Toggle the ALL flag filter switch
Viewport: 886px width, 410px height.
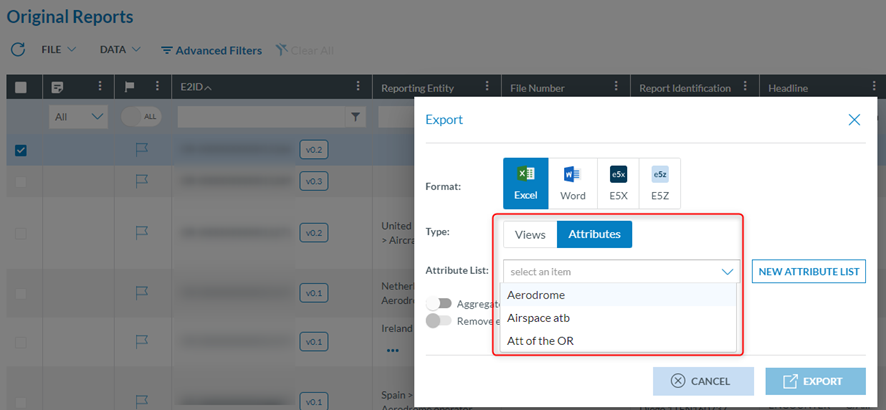141,117
